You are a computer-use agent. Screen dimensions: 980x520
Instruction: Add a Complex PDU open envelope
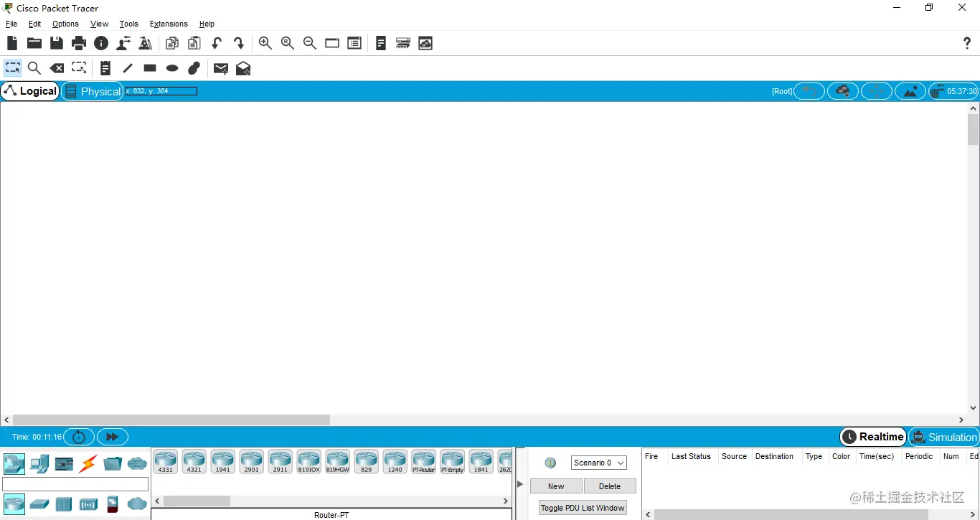[243, 68]
